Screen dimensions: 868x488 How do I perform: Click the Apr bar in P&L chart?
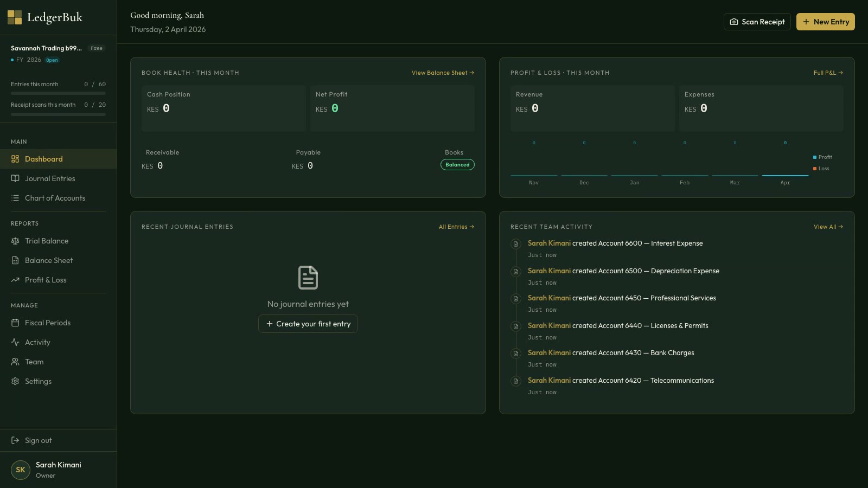click(785, 175)
